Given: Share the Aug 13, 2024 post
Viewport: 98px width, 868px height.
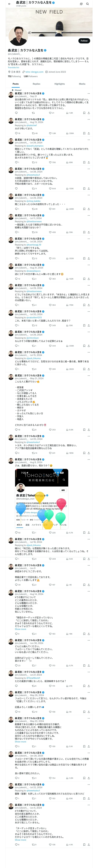Looking at the screenshot, I should tap(89, 133).
